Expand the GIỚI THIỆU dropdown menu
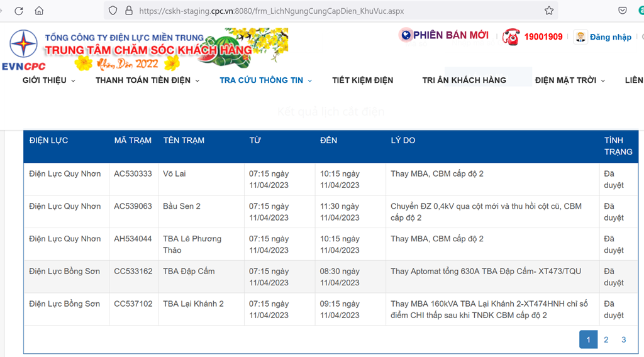The width and height of the screenshot is (644, 357). click(49, 80)
